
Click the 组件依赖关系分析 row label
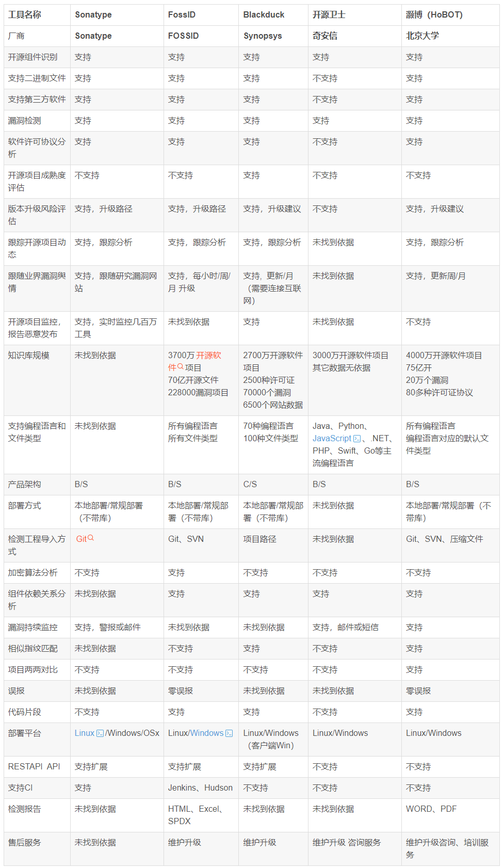coord(37,600)
